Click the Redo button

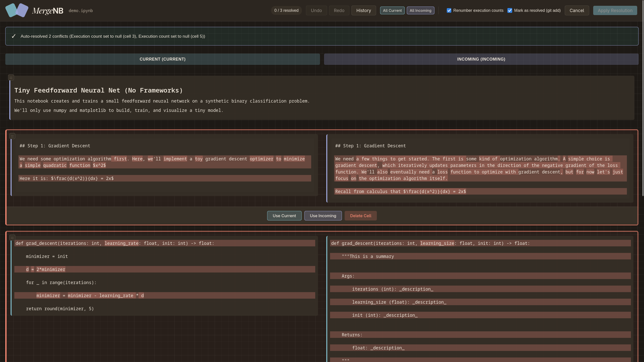339,11
